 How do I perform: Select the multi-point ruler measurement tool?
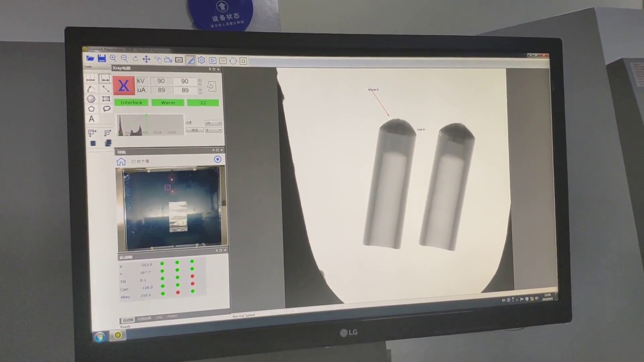click(91, 79)
